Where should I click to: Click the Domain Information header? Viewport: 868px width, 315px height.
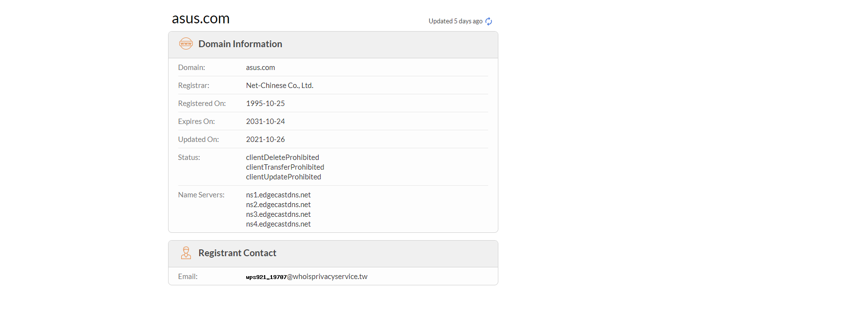coord(240,44)
